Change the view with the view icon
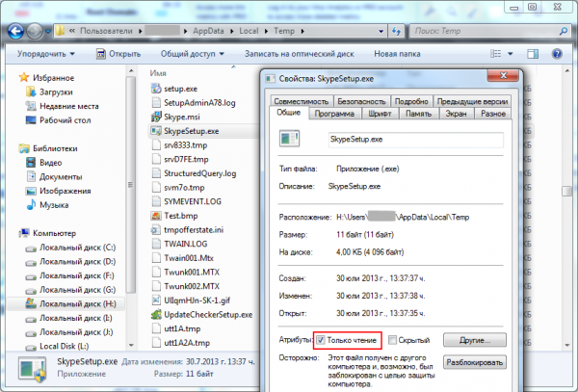The width and height of the screenshot is (578, 392). [x=495, y=54]
